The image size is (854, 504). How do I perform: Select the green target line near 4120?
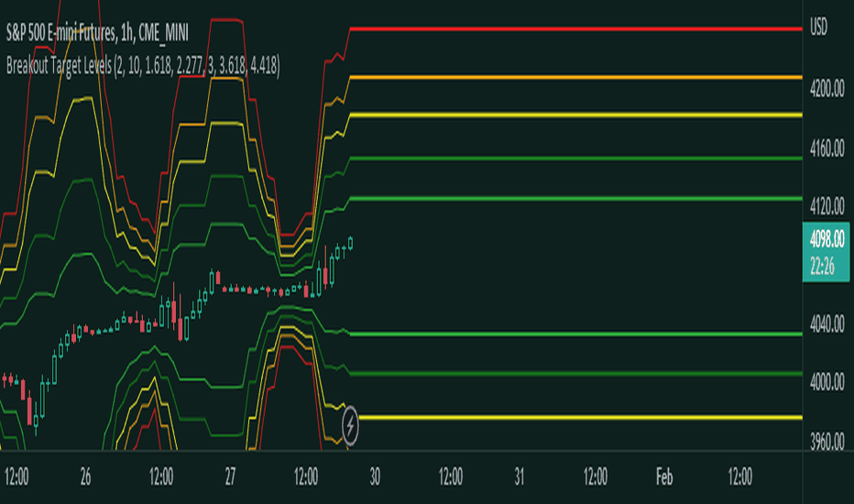pyautogui.click(x=576, y=199)
